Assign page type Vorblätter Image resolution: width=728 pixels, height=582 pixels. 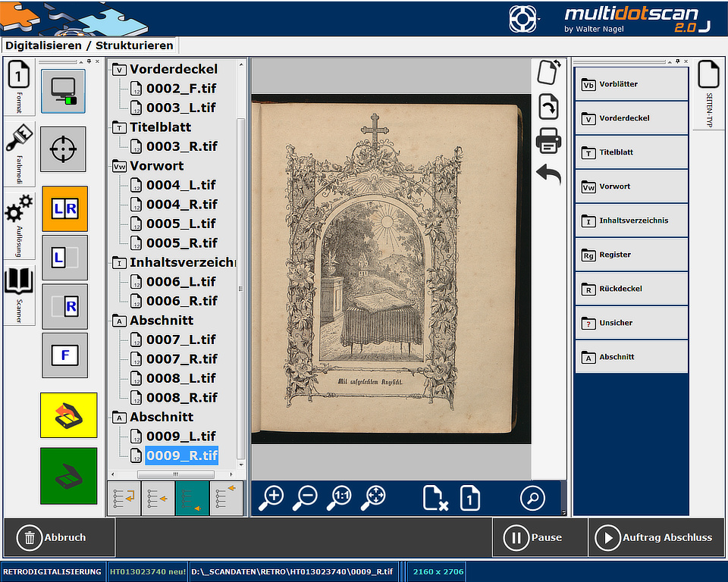(632, 84)
